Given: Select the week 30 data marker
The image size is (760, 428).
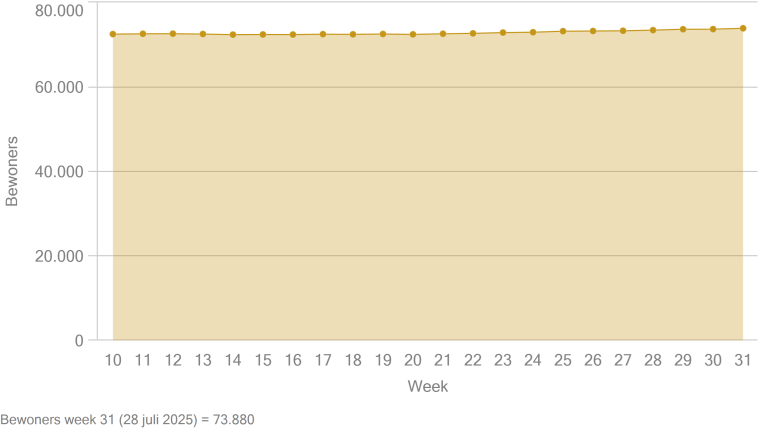Looking at the screenshot, I should (x=713, y=30).
